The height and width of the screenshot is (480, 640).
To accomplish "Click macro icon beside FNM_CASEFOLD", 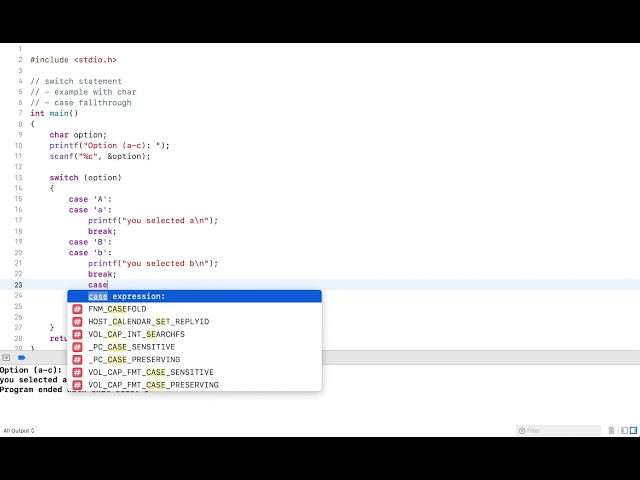I will [77, 309].
